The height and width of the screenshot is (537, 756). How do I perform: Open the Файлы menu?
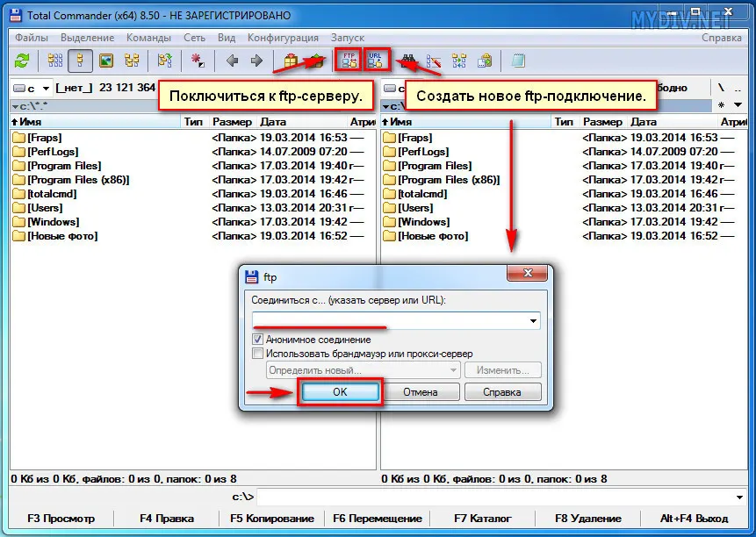pyautogui.click(x=32, y=38)
